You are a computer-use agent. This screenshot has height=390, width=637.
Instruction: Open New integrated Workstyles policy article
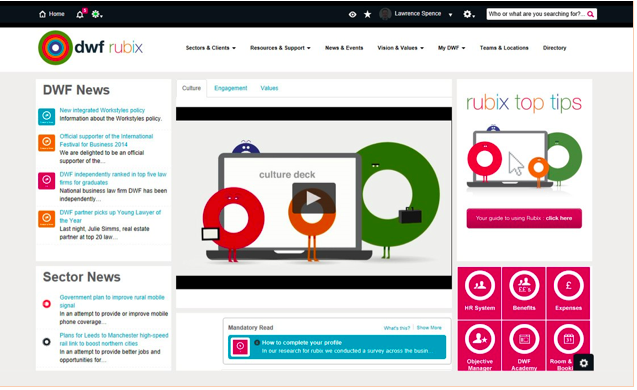[x=102, y=110]
